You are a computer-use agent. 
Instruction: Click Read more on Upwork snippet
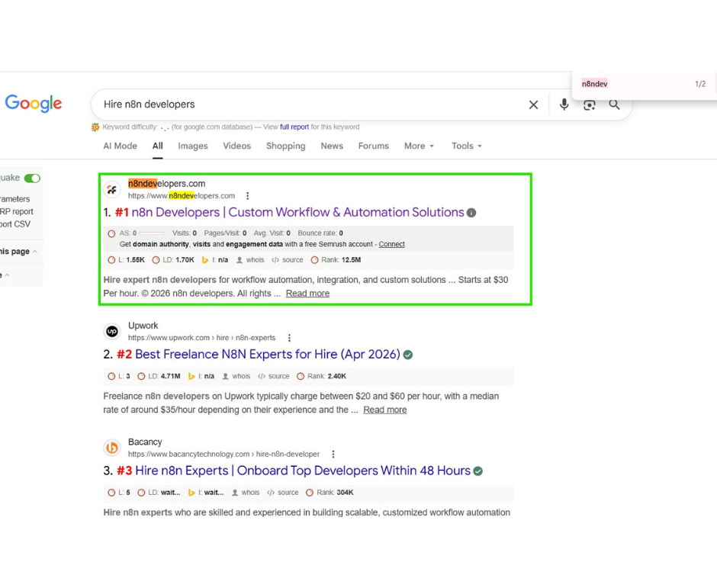[385, 410]
